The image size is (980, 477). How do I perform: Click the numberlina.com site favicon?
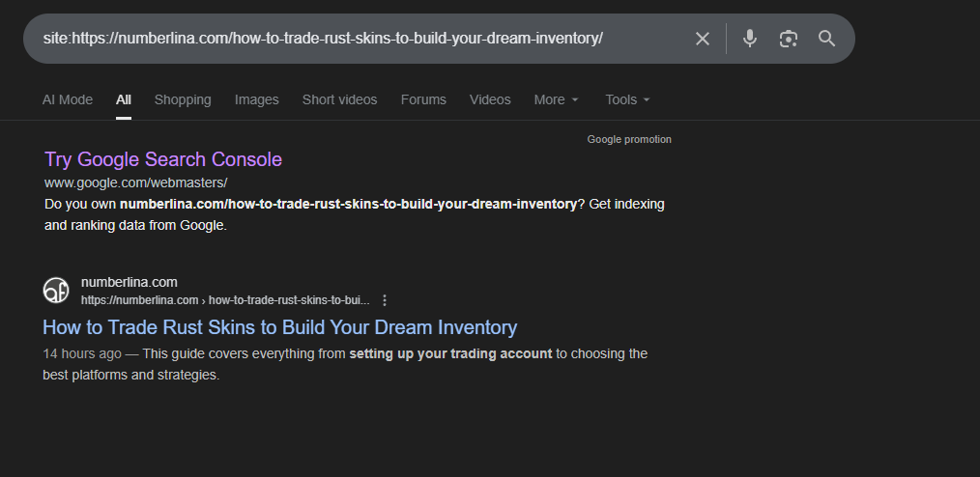click(x=56, y=290)
